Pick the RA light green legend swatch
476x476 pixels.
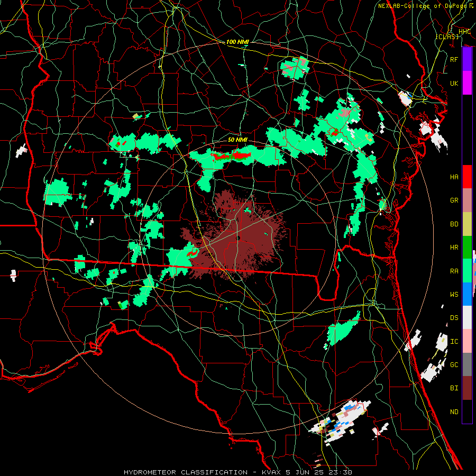tap(467, 271)
